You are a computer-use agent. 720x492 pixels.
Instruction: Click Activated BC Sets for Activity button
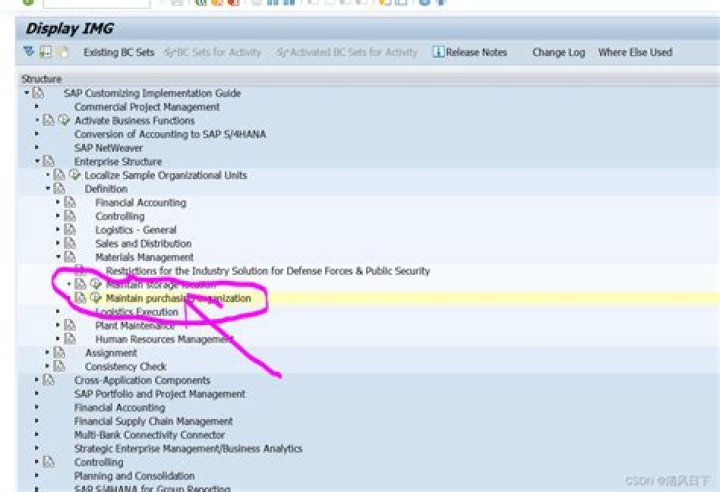pyautogui.click(x=347, y=52)
